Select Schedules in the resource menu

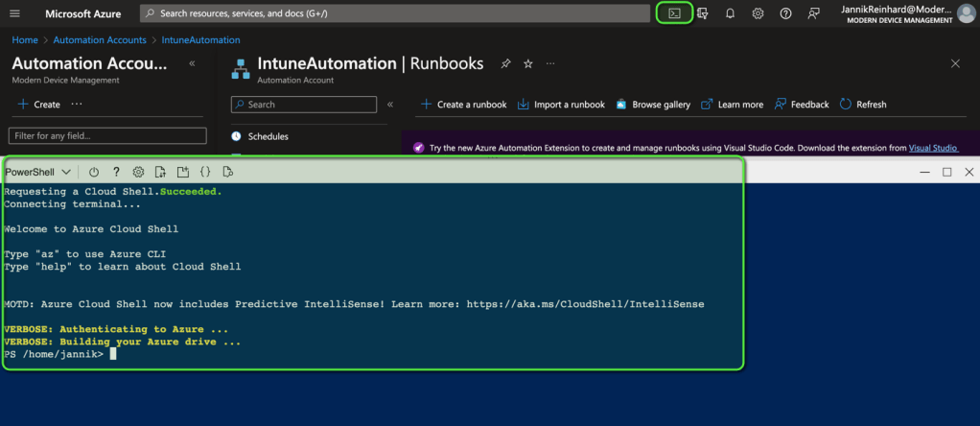click(268, 136)
